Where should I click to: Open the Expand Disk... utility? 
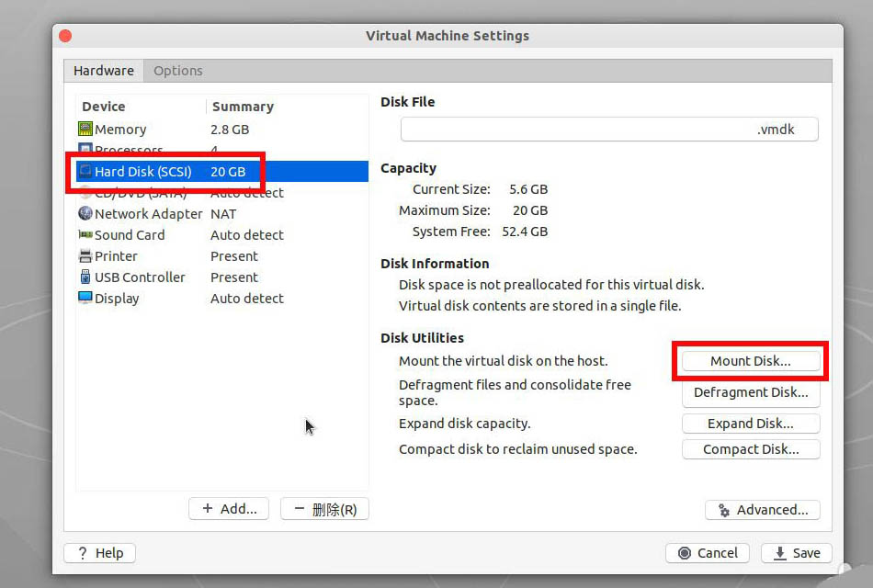(751, 424)
